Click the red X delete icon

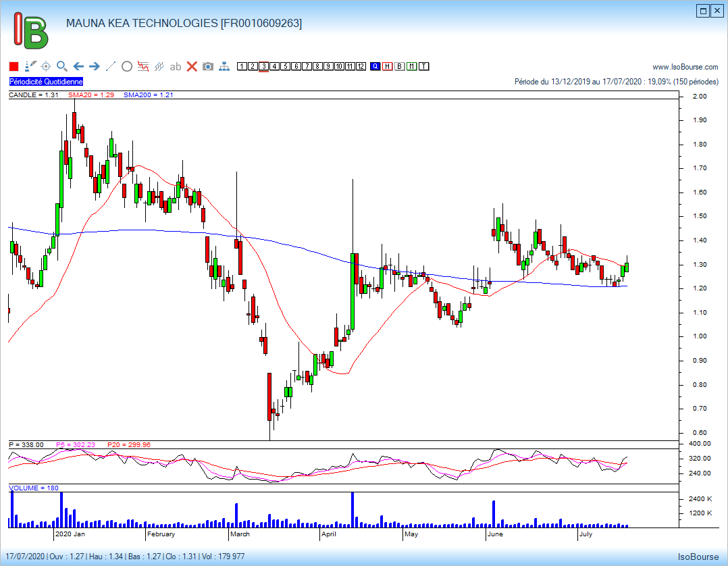[192, 66]
